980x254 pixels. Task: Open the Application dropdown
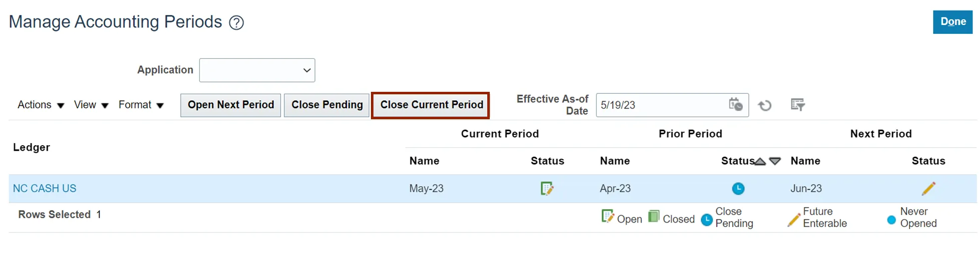pos(257,70)
